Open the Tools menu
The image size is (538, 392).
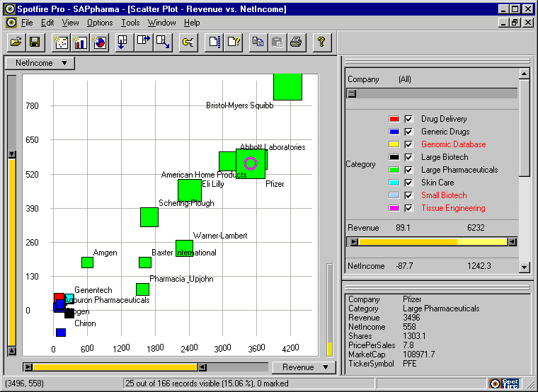130,23
